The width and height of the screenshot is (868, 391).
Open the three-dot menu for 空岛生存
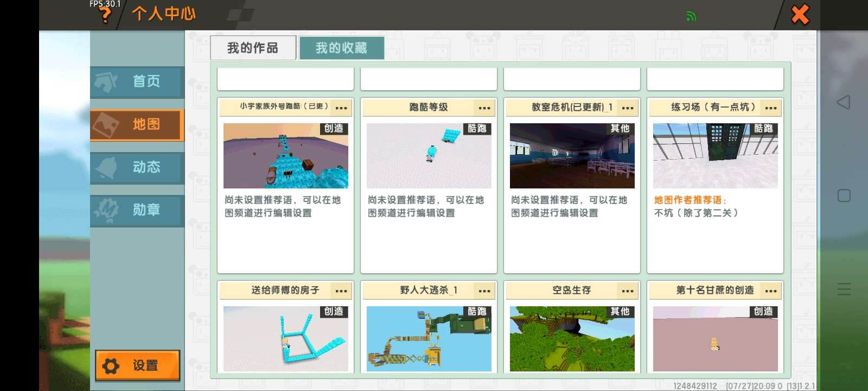(x=628, y=291)
